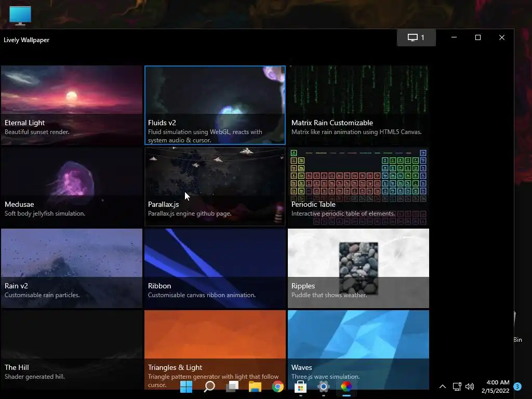The width and height of the screenshot is (532, 399).
Task: Pick the Medusae jellyfish wallpaper
Action: [x=72, y=187]
